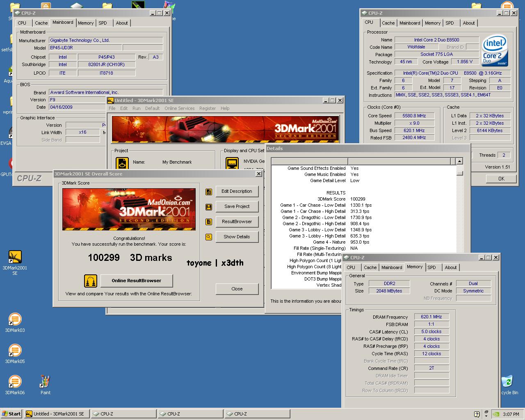Select the first CPU-Z taskbar button
Screen dimensions: 525x420
[123, 414]
